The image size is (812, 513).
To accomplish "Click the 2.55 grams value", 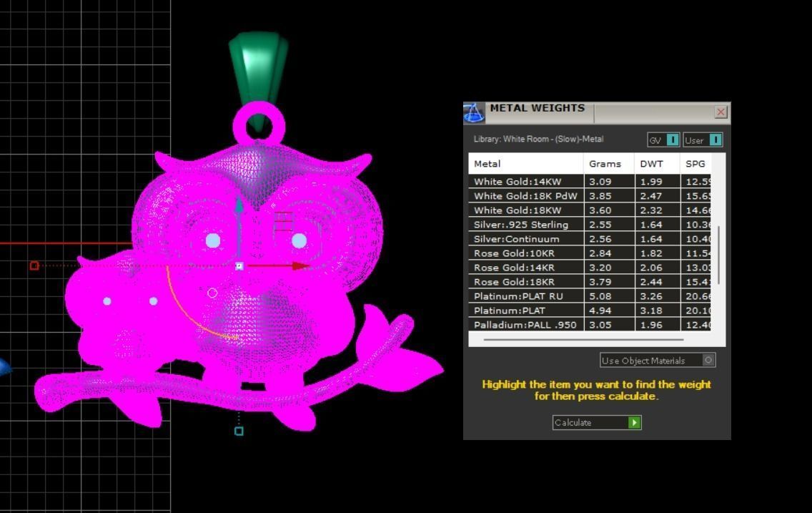I will coord(600,225).
